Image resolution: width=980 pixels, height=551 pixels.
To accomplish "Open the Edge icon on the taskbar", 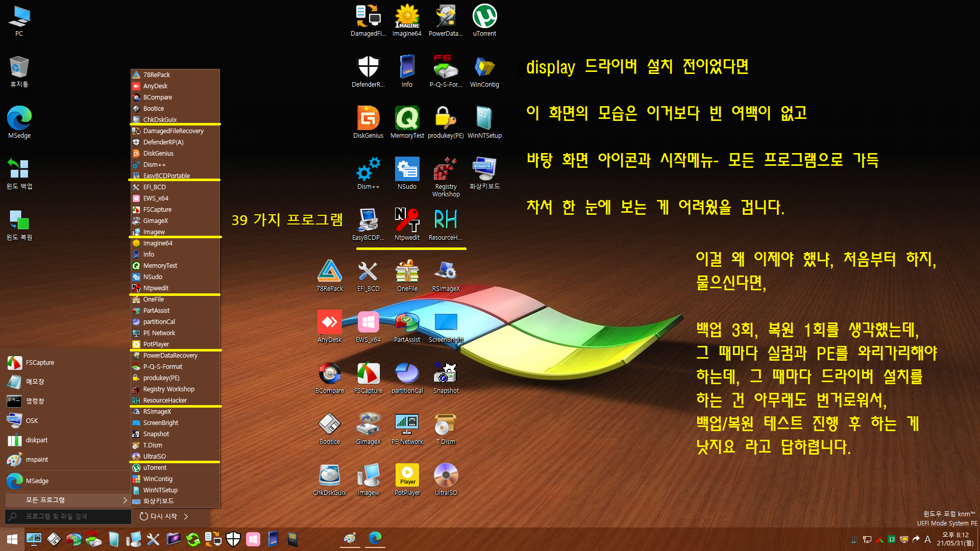I will (x=375, y=538).
